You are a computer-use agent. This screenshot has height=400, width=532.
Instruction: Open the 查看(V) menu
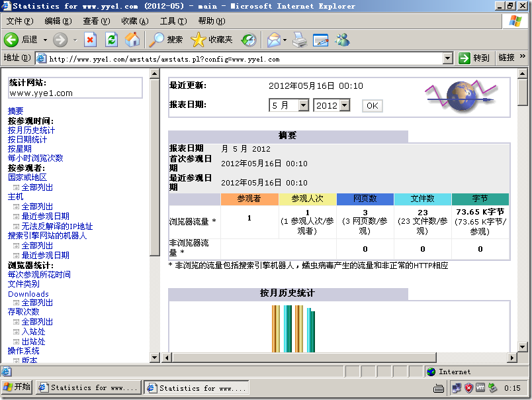coord(97,21)
